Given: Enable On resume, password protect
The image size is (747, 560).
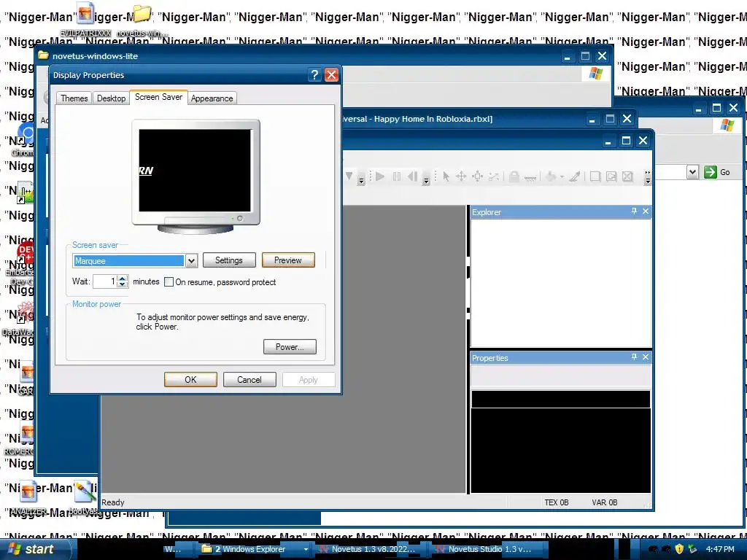Looking at the screenshot, I should click(x=169, y=282).
